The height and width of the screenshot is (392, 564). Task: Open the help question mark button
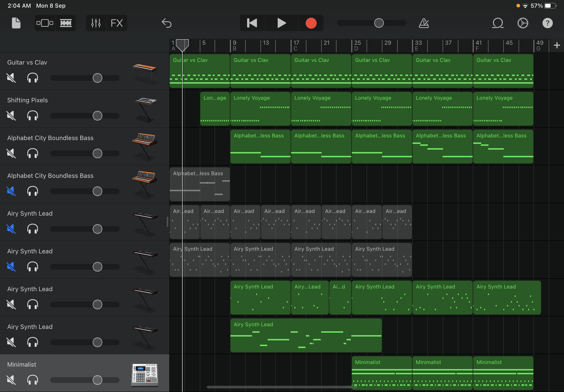547,23
